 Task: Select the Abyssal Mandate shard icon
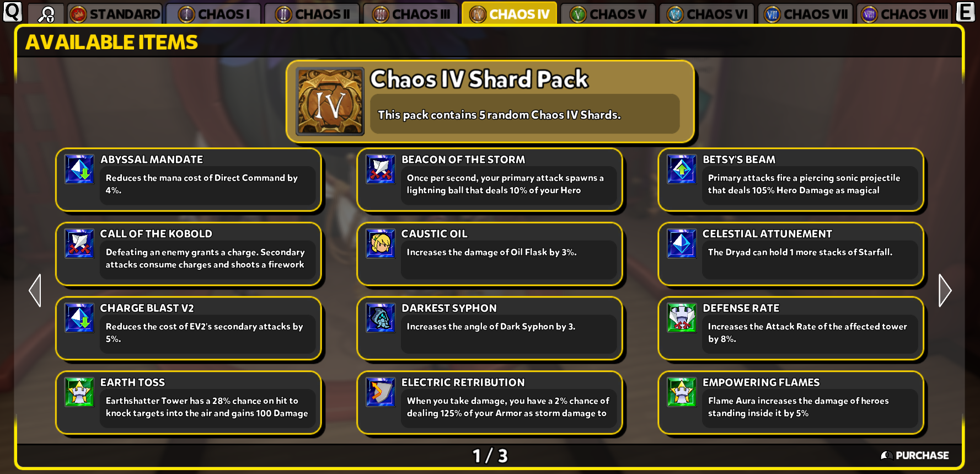(79, 169)
